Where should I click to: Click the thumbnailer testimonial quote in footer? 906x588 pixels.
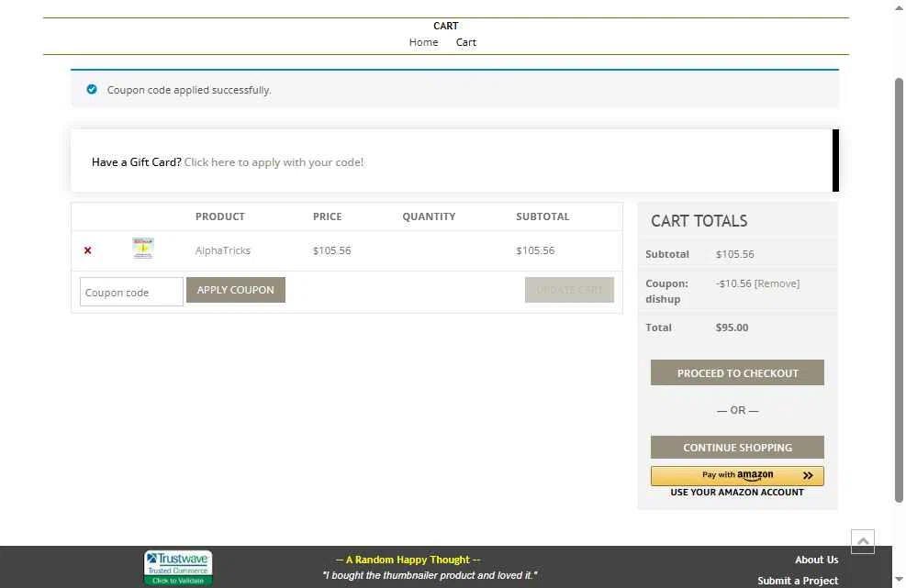click(430, 575)
